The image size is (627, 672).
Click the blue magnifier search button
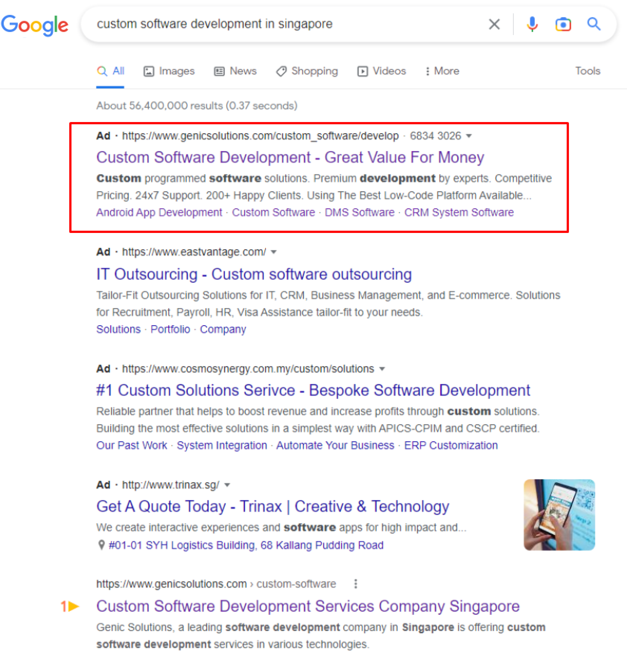point(593,24)
